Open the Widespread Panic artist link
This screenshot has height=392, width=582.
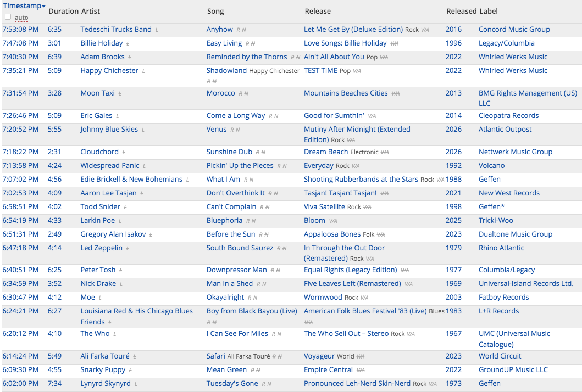tap(110, 165)
